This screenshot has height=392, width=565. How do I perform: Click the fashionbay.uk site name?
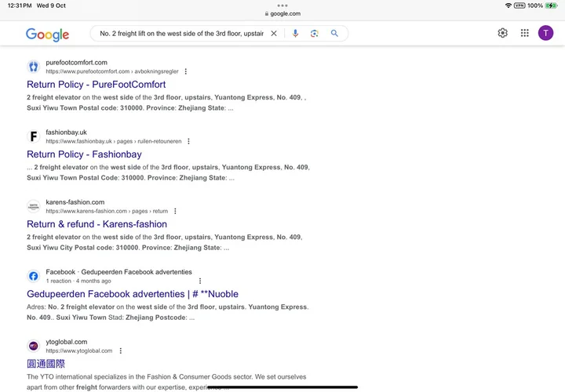(66, 132)
